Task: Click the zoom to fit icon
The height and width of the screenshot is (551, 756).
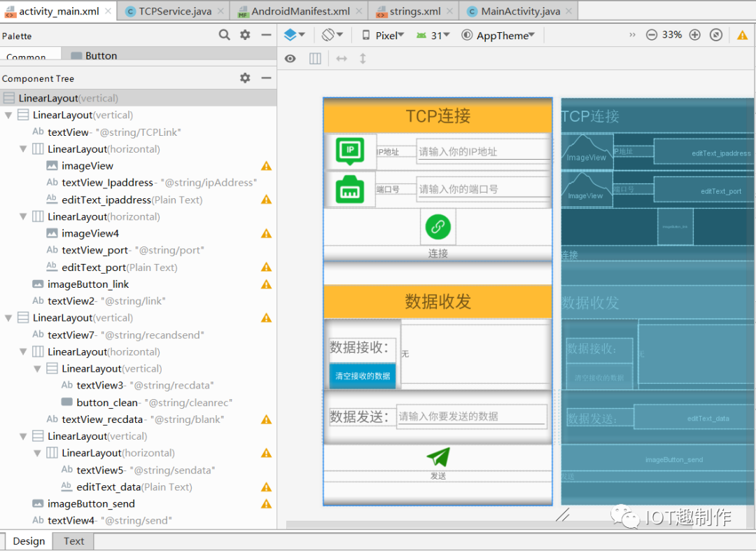Action: pos(716,35)
